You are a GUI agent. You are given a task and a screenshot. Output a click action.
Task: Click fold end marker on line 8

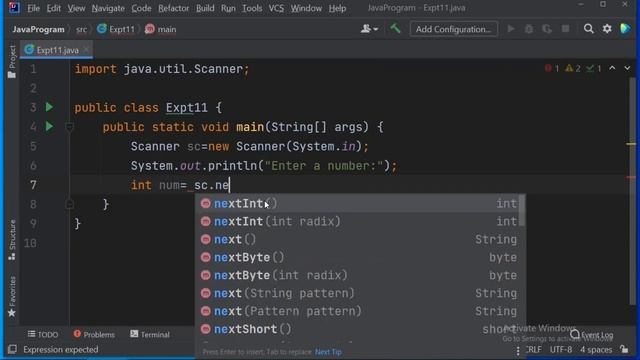[69, 204]
